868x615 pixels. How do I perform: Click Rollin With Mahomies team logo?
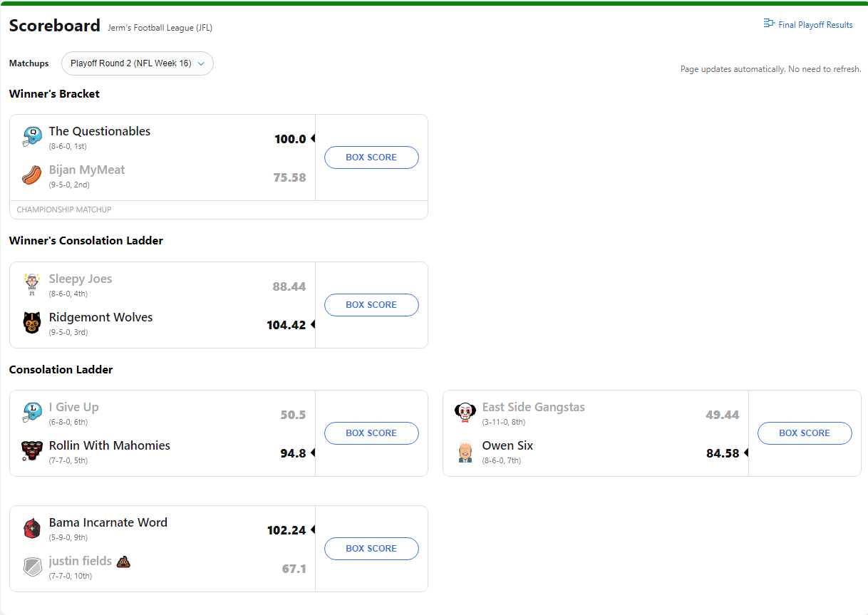32,451
